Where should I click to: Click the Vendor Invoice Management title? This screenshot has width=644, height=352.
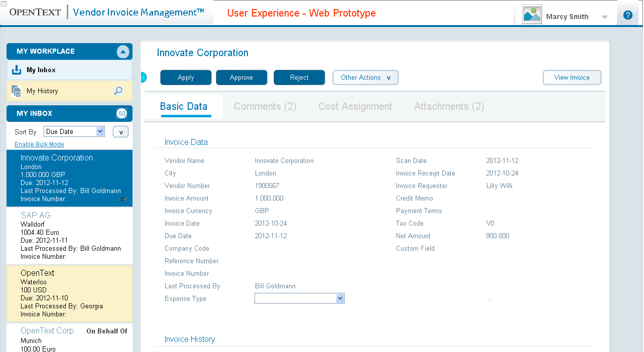tap(139, 13)
